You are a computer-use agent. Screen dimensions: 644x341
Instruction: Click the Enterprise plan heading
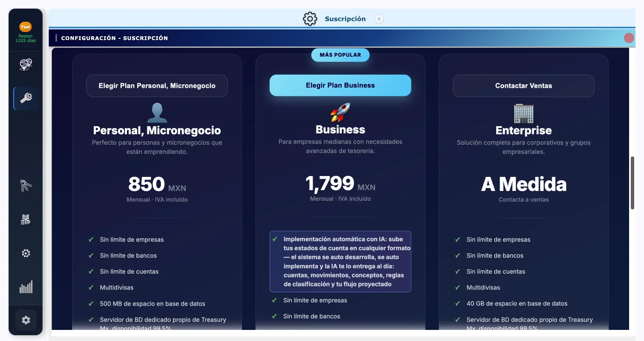523,130
